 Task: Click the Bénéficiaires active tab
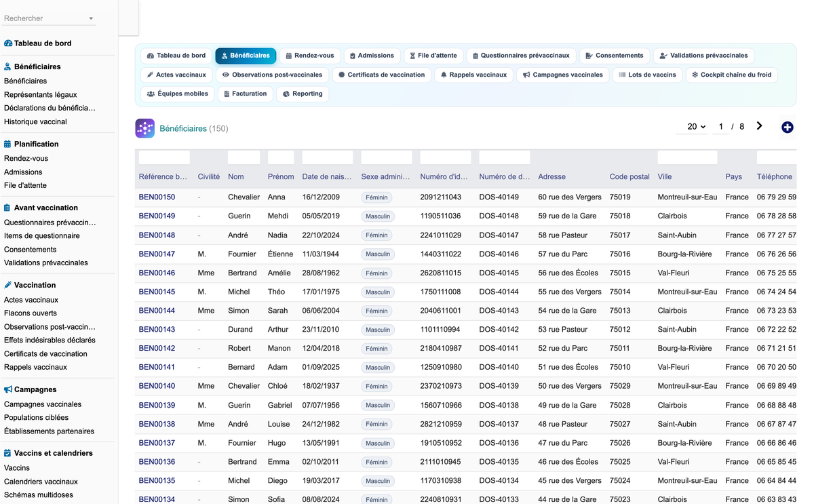tap(246, 56)
